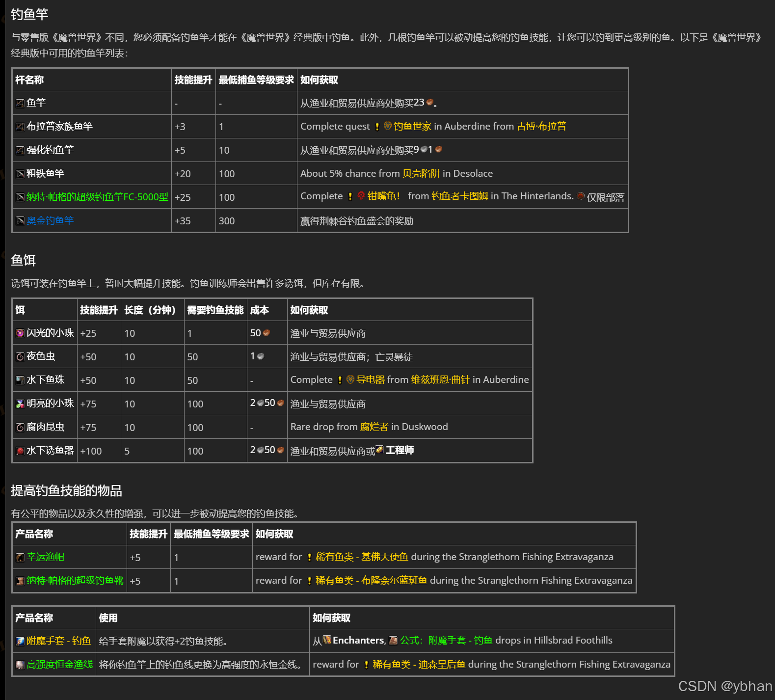
Task: Click the copper coin in 鱼竿 row
Action: [x=430, y=102]
